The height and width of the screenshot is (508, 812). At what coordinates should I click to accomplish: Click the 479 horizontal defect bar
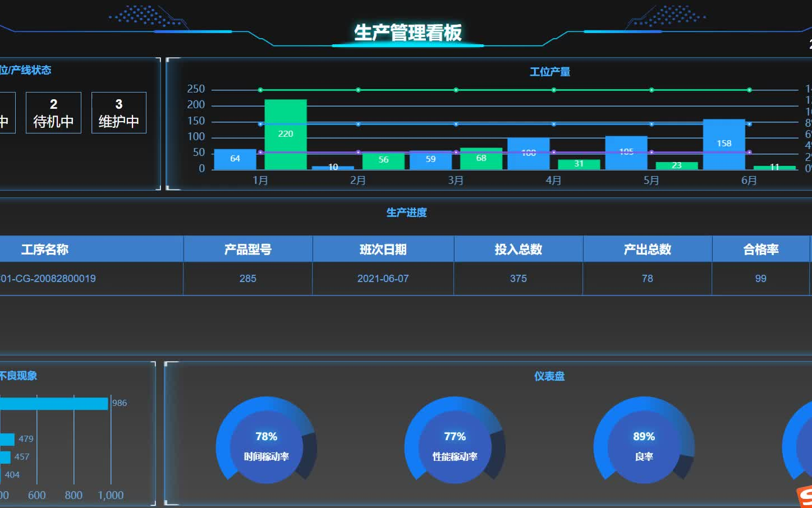(7, 439)
